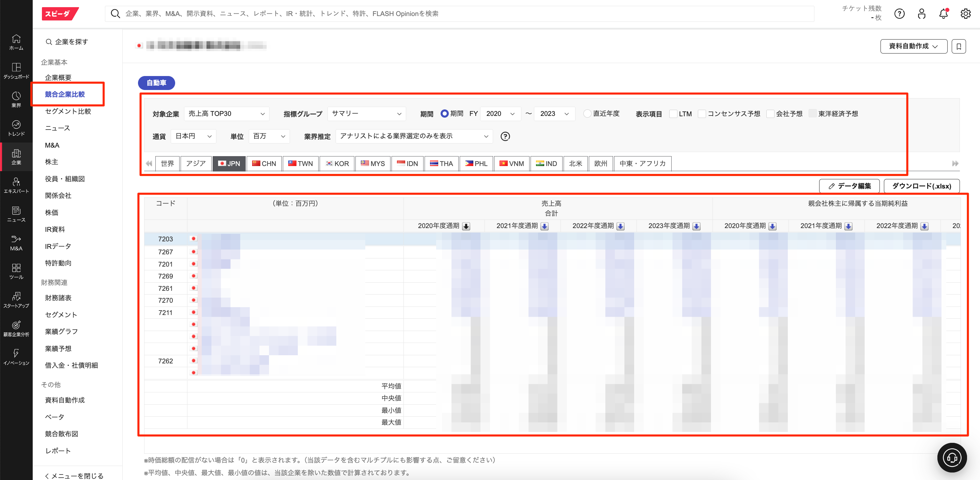Open the ホーム sidebar icon
980x480 pixels.
point(16,42)
